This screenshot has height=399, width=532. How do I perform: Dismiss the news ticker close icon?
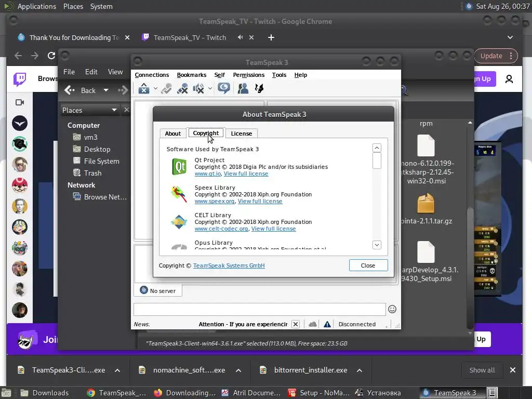tap(296, 324)
